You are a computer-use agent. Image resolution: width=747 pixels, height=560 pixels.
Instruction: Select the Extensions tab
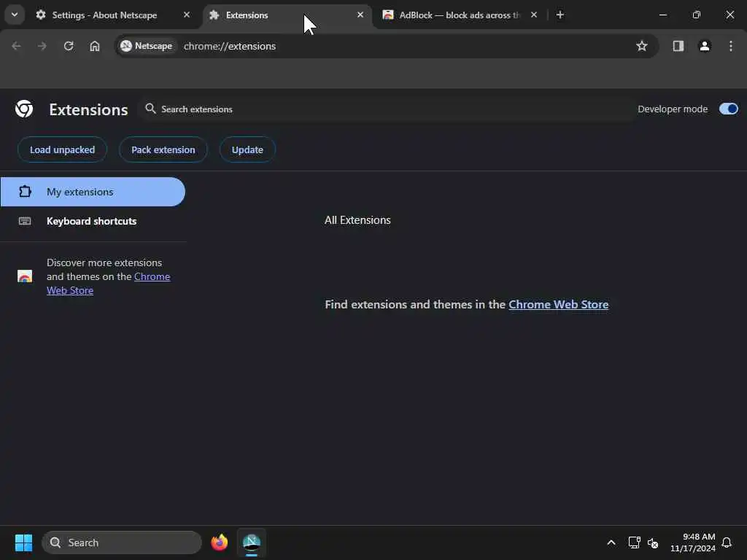pyautogui.click(x=287, y=15)
